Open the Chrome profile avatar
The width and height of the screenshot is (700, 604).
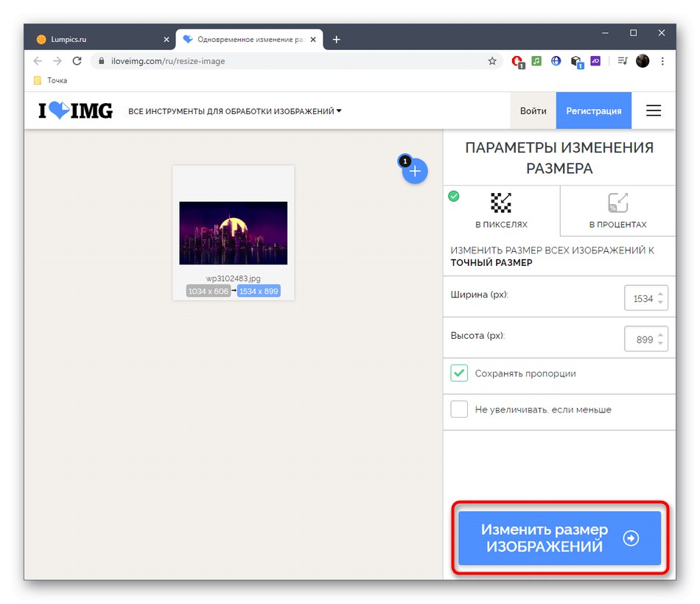643,60
